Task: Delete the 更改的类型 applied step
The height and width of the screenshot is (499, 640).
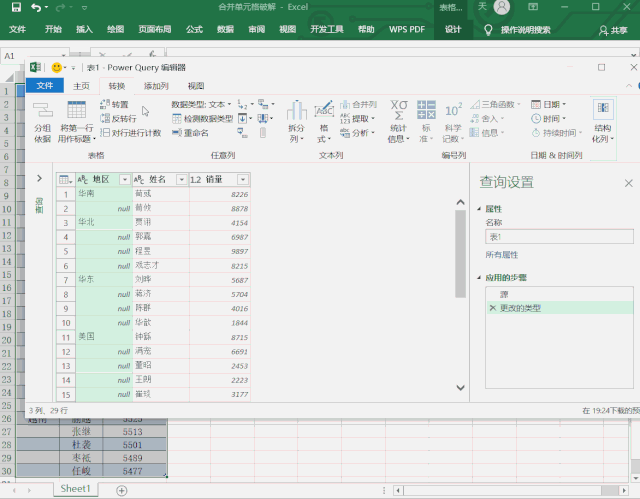Action: (x=493, y=308)
